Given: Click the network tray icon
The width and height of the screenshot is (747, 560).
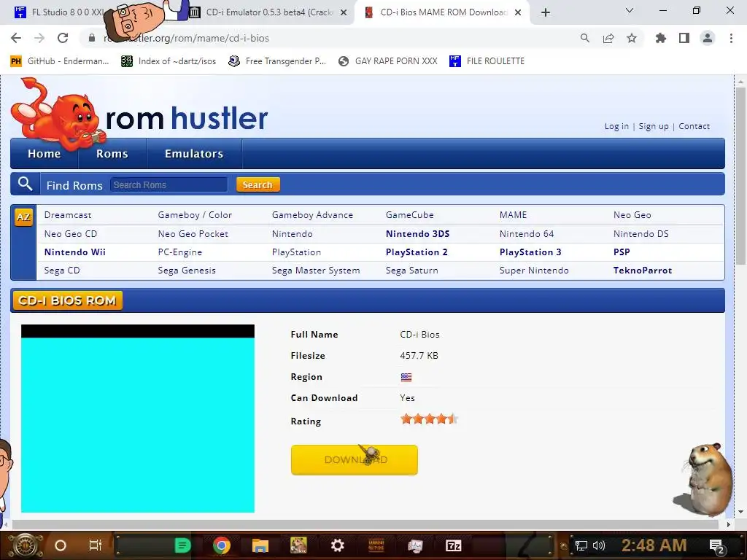Looking at the screenshot, I should click(x=581, y=545).
